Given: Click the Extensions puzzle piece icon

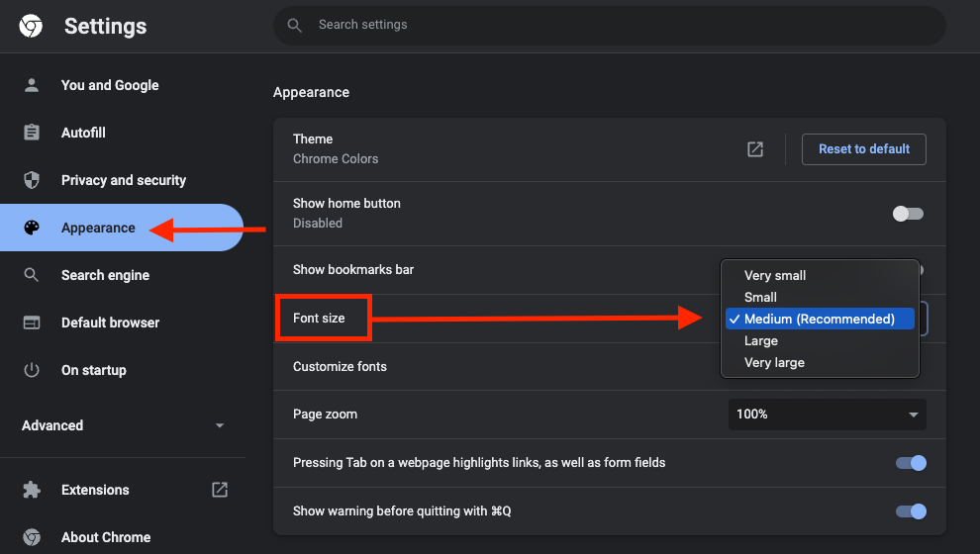Looking at the screenshot, I should coord(32,490).
